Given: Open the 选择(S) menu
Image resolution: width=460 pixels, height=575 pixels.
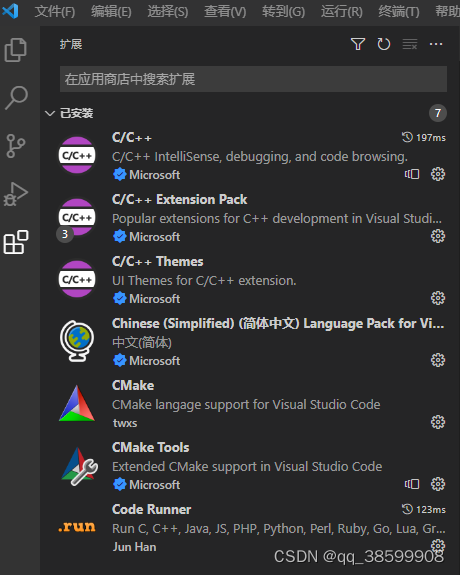Looking at the screenshot, I should coord(168,11).
